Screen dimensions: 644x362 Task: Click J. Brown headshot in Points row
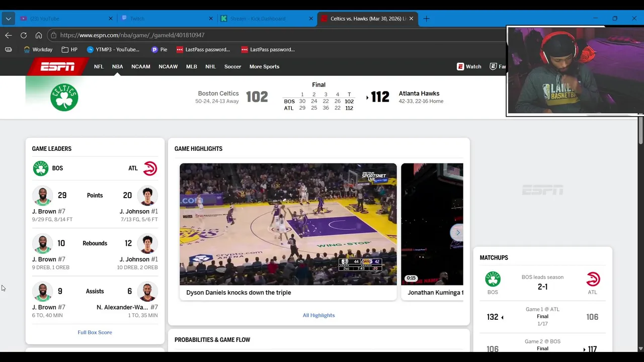click(42, 196)
